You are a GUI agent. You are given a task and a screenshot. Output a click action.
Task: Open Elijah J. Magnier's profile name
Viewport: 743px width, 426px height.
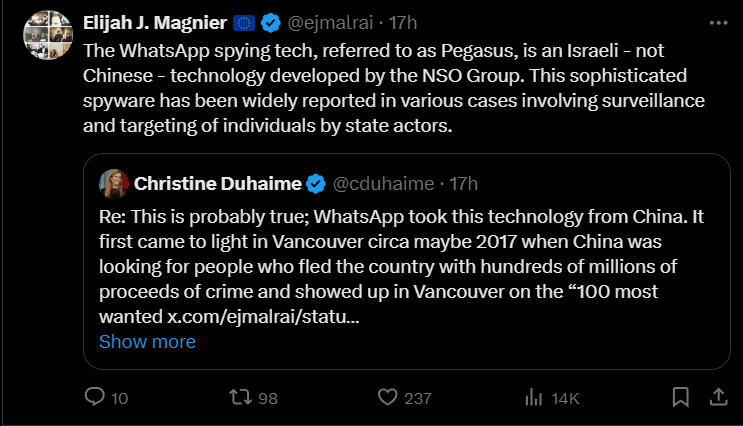[x=156, y=21]
